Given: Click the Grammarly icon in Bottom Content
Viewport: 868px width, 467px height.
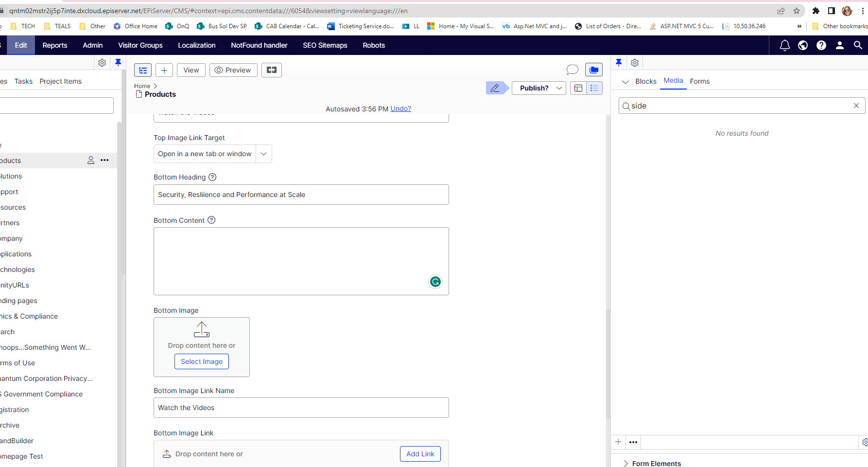Looking at the screenshot, I should [435, 282].
